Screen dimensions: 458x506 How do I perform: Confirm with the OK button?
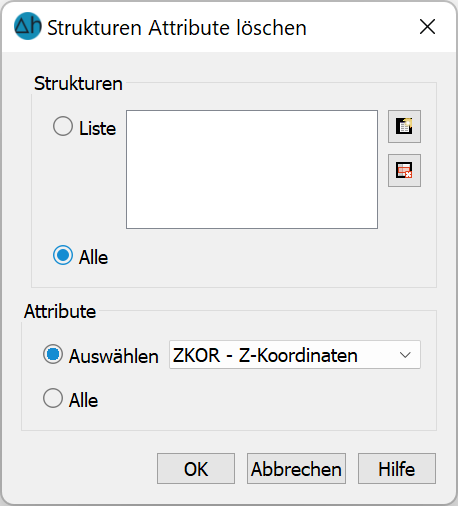196,469
